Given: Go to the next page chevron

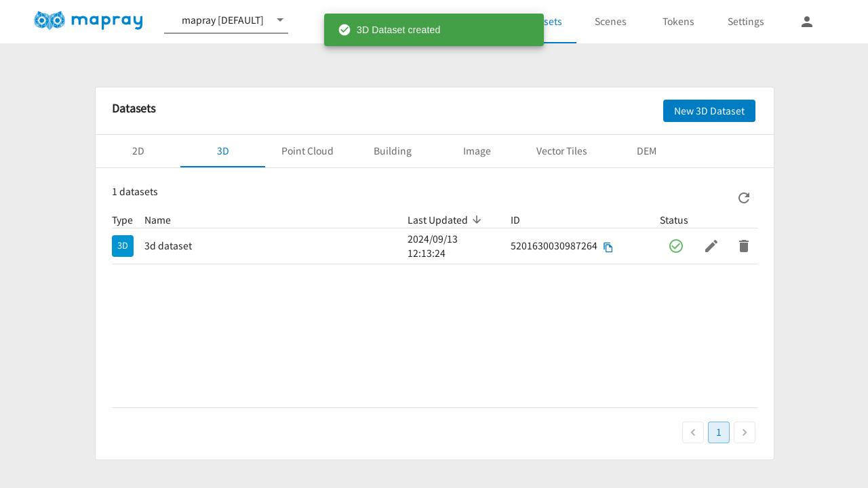Looking at the screenshot, I should point(744,432).
